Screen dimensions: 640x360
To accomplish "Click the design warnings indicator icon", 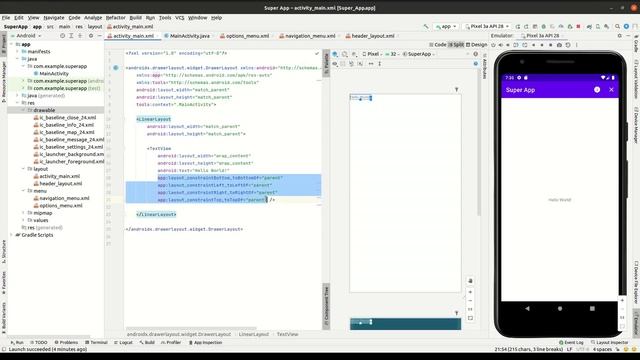I will 476,54.
